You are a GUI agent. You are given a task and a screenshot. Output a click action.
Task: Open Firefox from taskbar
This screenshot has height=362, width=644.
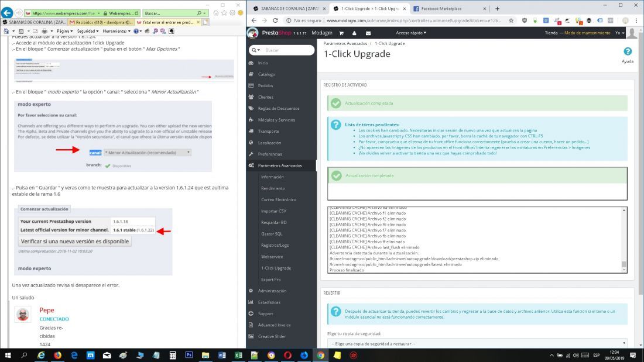(x=57, y=356)
